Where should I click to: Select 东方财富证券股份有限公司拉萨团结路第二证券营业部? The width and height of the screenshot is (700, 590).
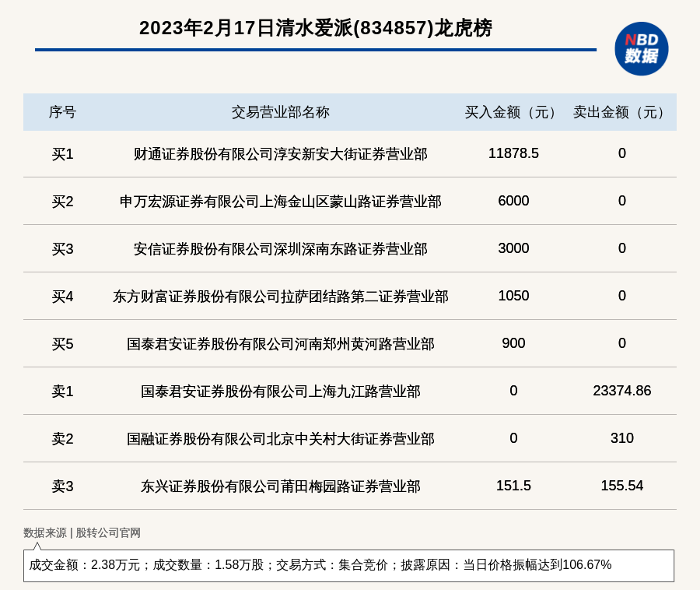coord(280,297)
